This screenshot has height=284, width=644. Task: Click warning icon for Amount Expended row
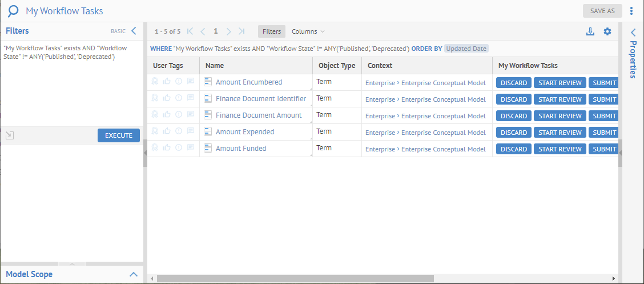click(179, 131)
